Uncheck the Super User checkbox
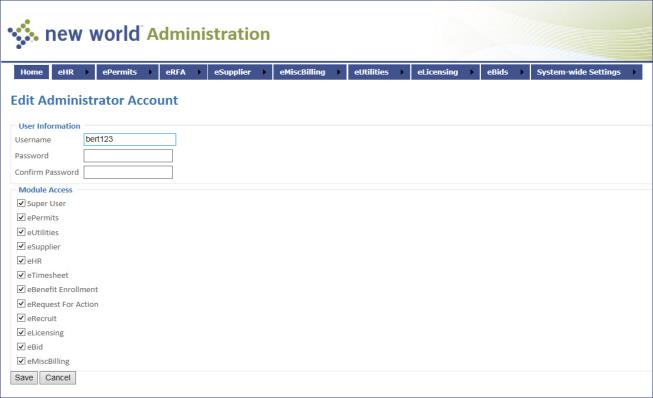Viewport: 653px width, 398px height. tap(21, 203)
